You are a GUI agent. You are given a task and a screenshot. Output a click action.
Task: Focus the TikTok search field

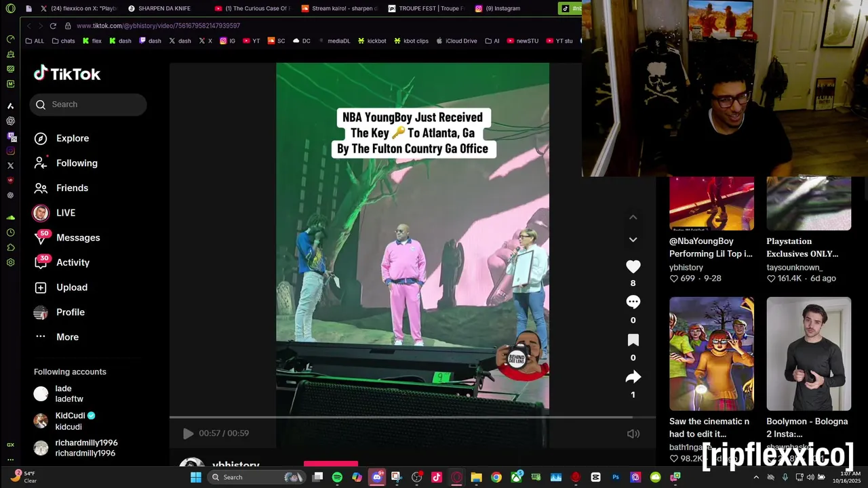point(88,104)
